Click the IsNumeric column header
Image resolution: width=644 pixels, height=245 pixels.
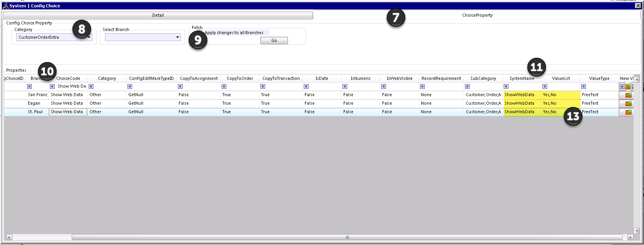click(x=361, y=78)
